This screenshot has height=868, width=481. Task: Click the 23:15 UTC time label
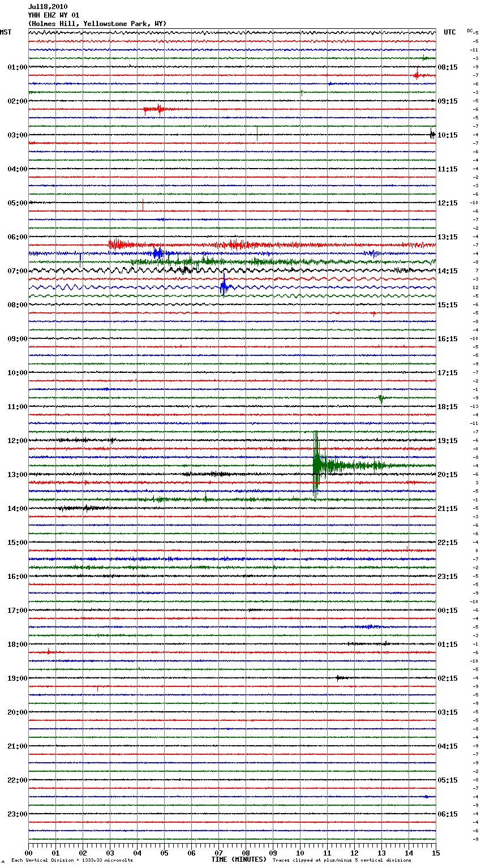tap(448, 577)
